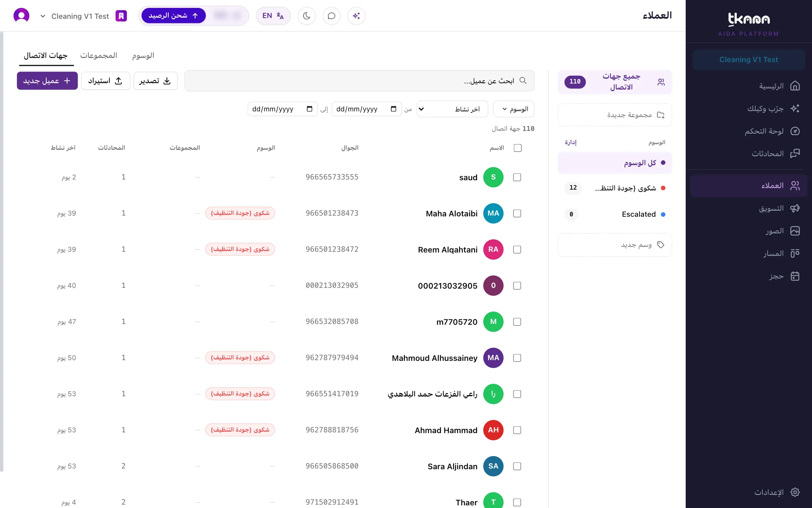Check the checkbox for Ahmad Hammad

pyautogui.click(x=517, y=430)
